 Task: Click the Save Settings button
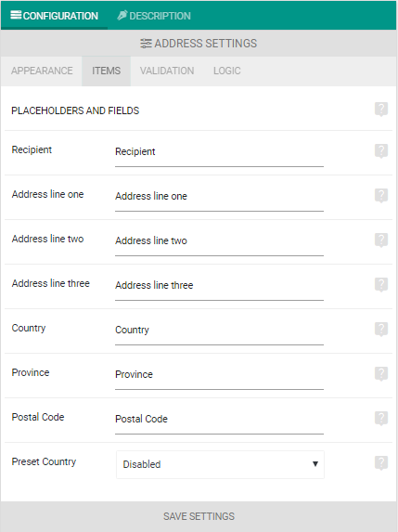coord(199,516)
